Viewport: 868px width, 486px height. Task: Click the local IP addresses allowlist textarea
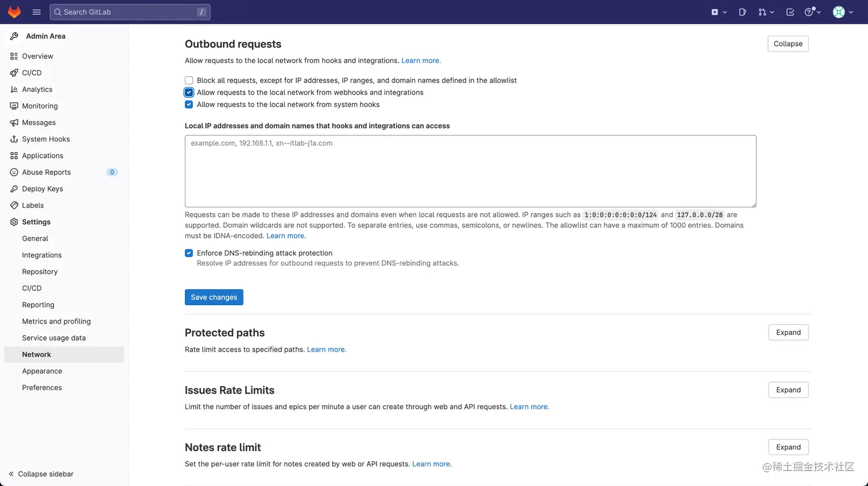[x=470, y=171]
